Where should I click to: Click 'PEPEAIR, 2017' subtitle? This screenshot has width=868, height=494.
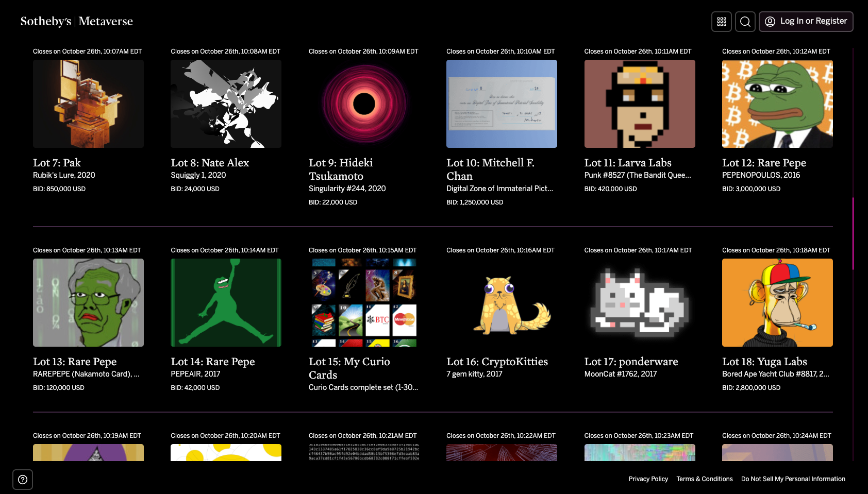pyautogui.click(x=195, y=374)
